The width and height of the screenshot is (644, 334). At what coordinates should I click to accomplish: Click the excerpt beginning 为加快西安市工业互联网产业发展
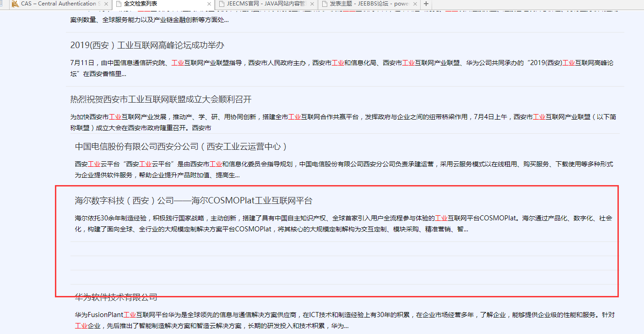[x=343, y=122]
